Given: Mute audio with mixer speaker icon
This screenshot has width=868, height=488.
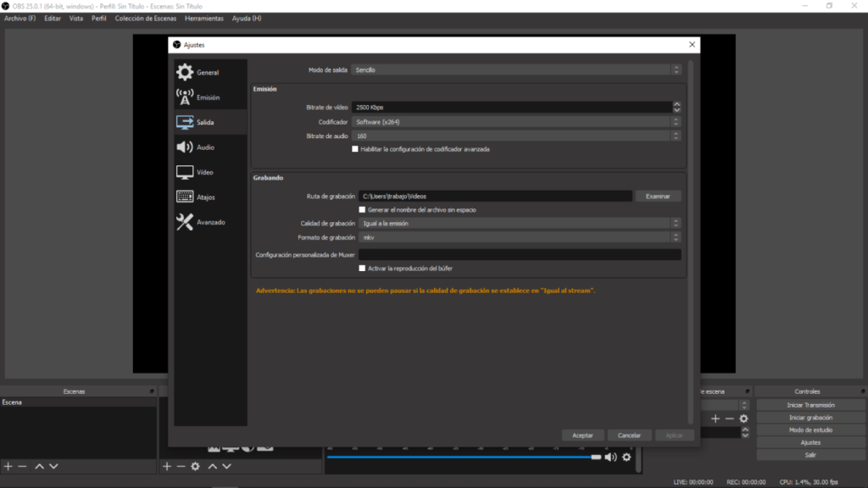Looking at the screenshot, I should click(x=610, y=457).
